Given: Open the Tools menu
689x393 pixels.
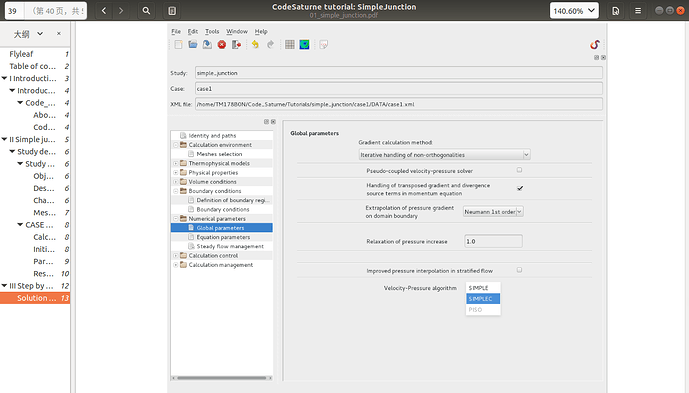Looking at the screenshot, I should pos(212,32).
